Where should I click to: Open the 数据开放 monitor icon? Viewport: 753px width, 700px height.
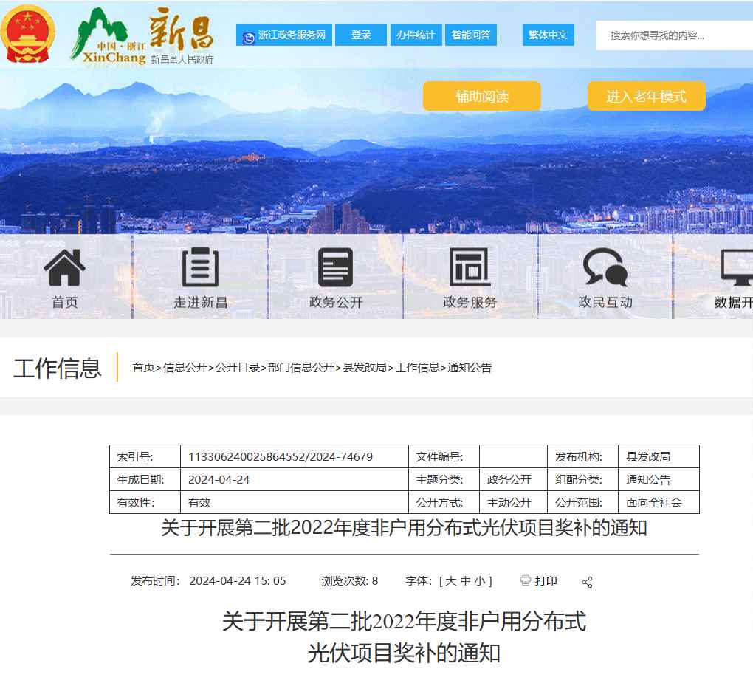coord(738,267)
